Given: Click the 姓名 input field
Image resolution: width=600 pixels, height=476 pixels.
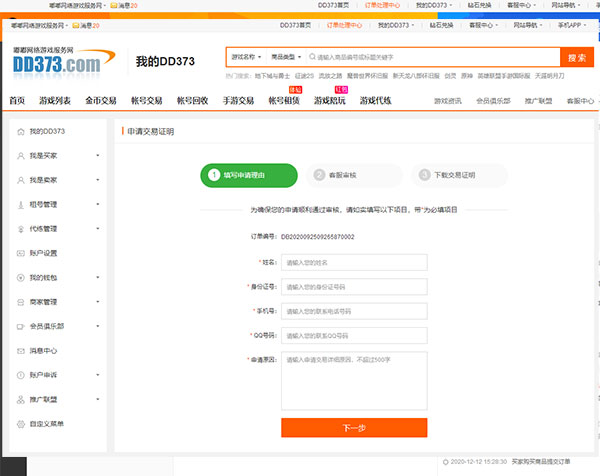Looking at the screenshot, I should (x=354, y=262).
